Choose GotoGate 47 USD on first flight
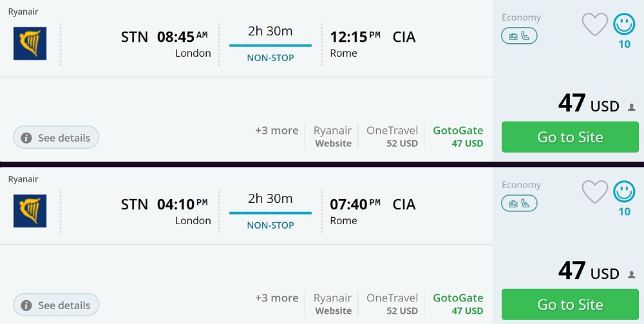644x324 pixels. click(x=458, y=137)
